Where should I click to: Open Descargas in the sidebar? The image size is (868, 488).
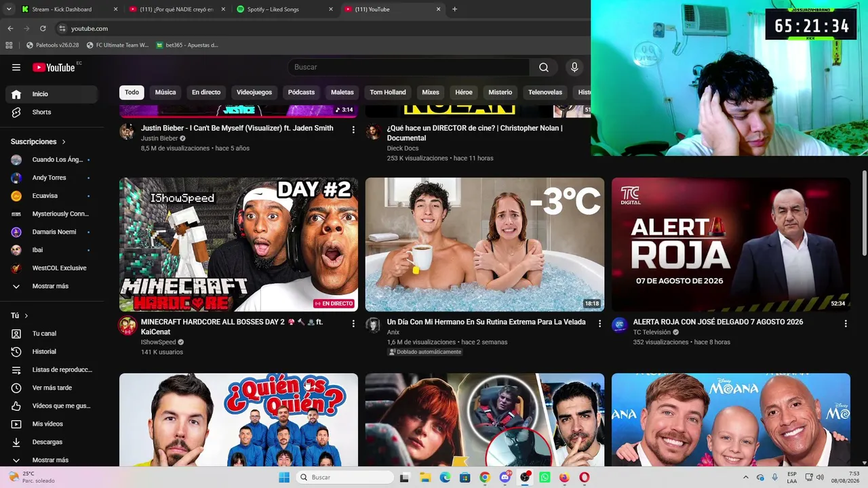(x=52, y=442)
